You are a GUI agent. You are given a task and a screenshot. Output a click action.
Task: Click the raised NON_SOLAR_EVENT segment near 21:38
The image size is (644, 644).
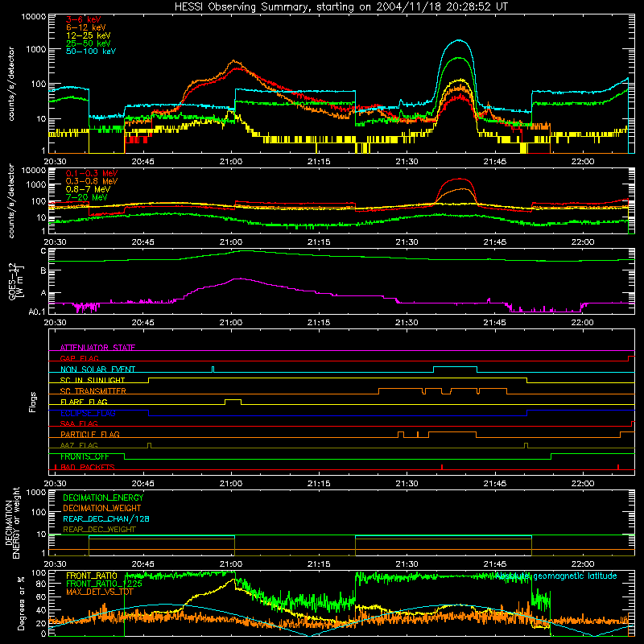pyautogui.click(x=455, y=367)
